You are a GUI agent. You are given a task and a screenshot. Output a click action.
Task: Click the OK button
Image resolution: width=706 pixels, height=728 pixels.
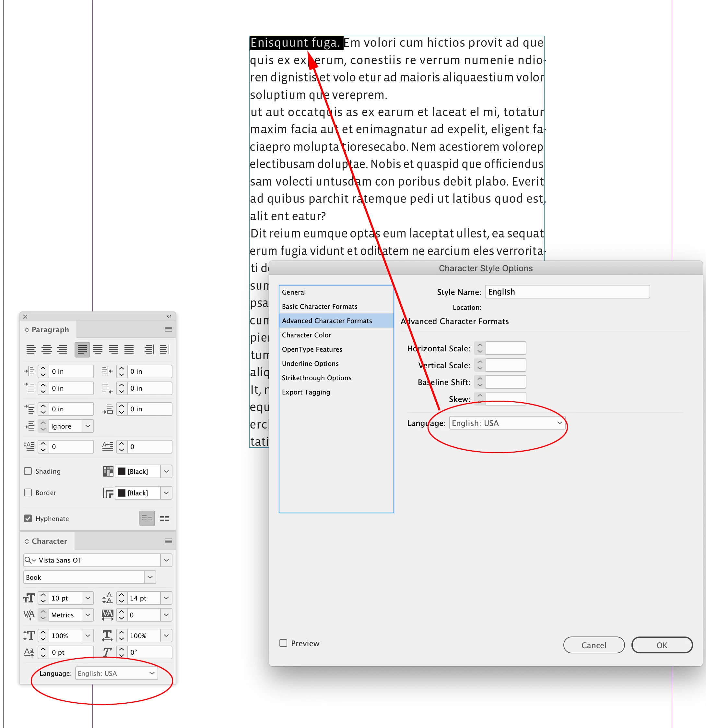(x=662, y=645)
